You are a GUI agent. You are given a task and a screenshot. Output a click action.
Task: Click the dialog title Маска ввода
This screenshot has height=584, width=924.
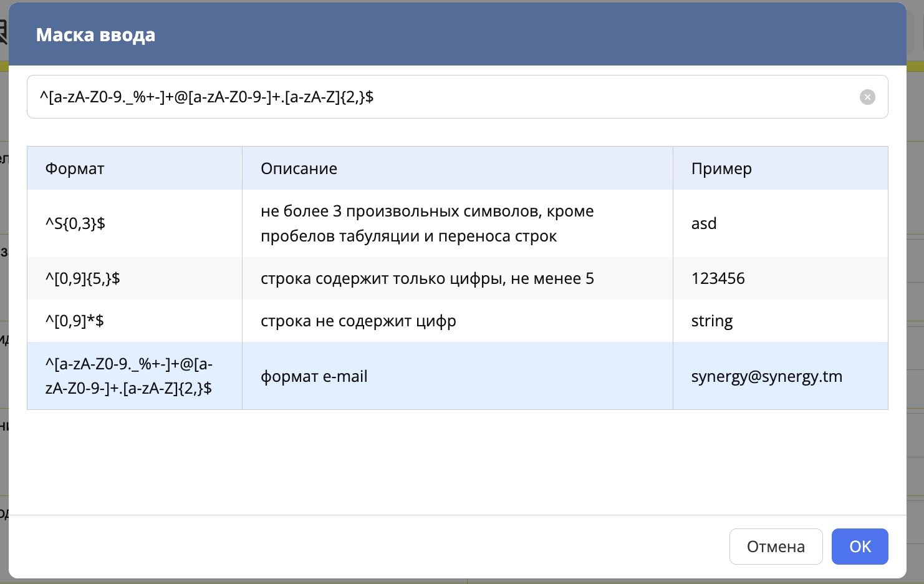95,34
